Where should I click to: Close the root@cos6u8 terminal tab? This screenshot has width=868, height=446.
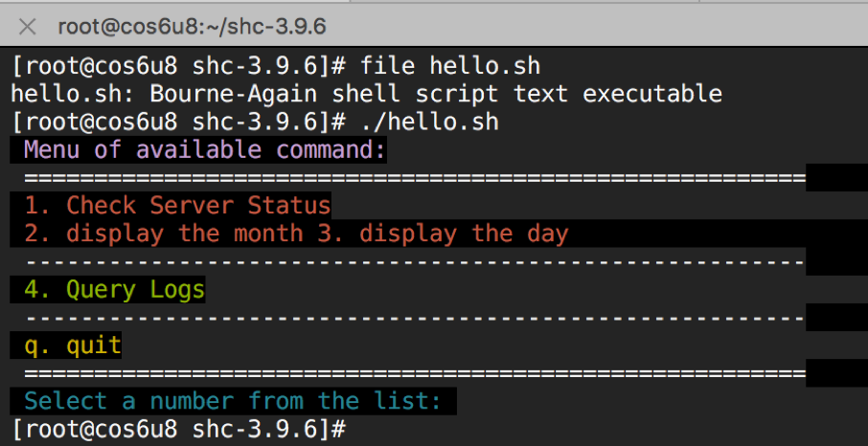[27, 26]
